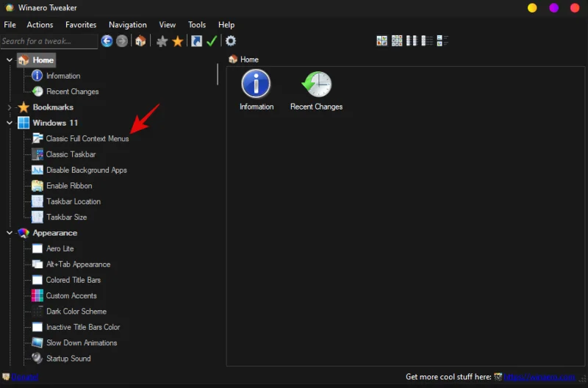Screen dimensions: 588x388
Task: Open the Home page toolbar icon
Action: click(x=140, y=41)
